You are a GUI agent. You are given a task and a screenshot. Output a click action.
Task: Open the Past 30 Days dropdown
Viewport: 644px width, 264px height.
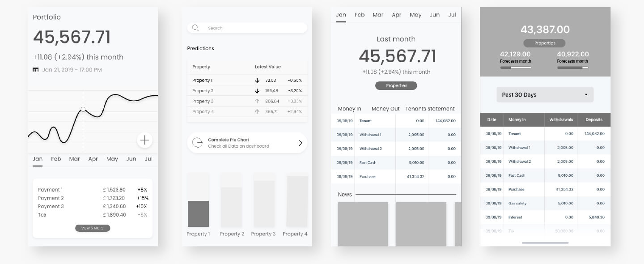pos(545,95)
